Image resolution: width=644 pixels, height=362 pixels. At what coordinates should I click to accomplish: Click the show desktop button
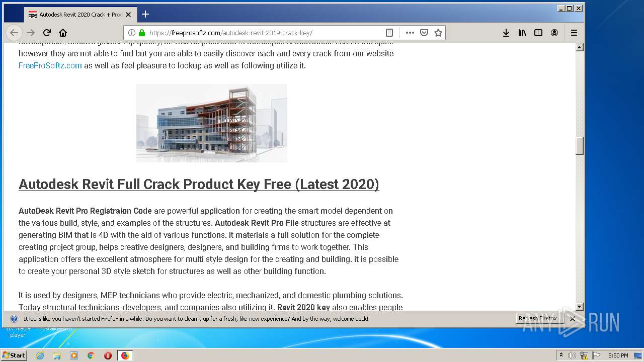click(x=638, y=355)
